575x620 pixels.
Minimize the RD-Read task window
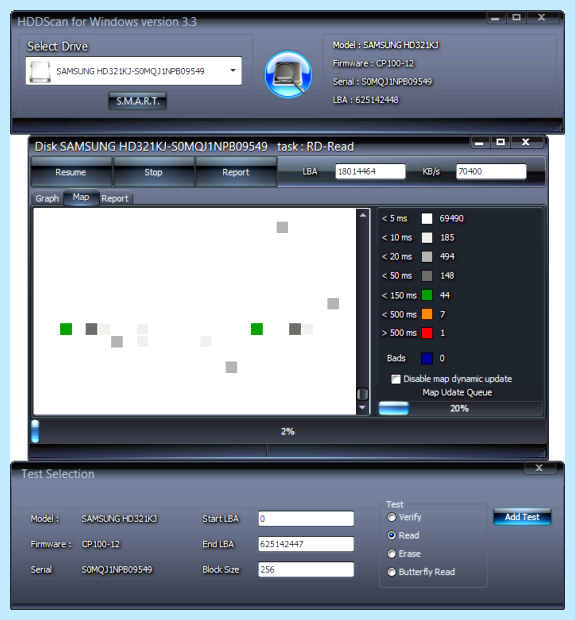click(x=479, y=142)
